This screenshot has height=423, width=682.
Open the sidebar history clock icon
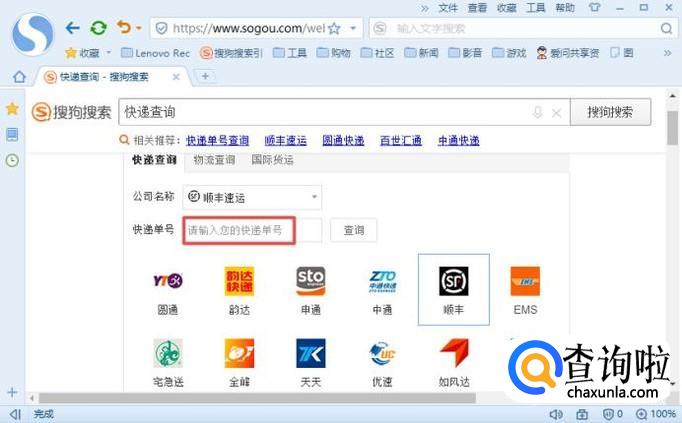click(x=12, y=159)
